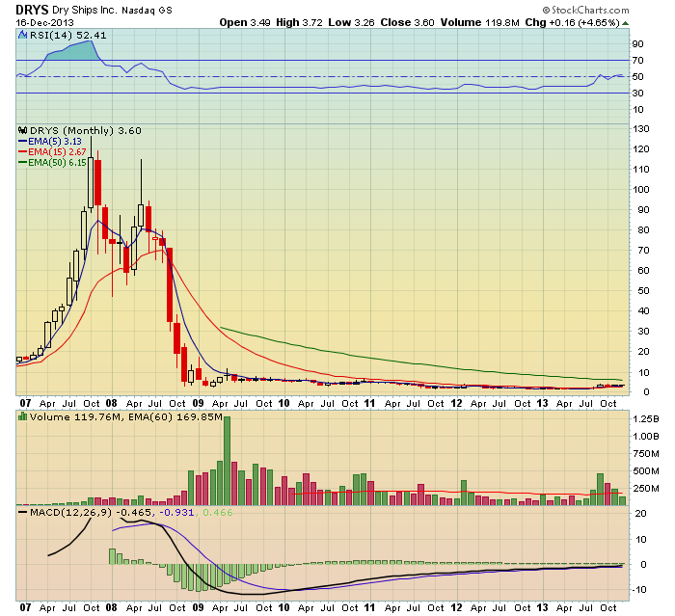The width and height of the screenshot is (675, 616).
Task: Click the 1.25B label on volume axis
Action: tap(645, 418)
